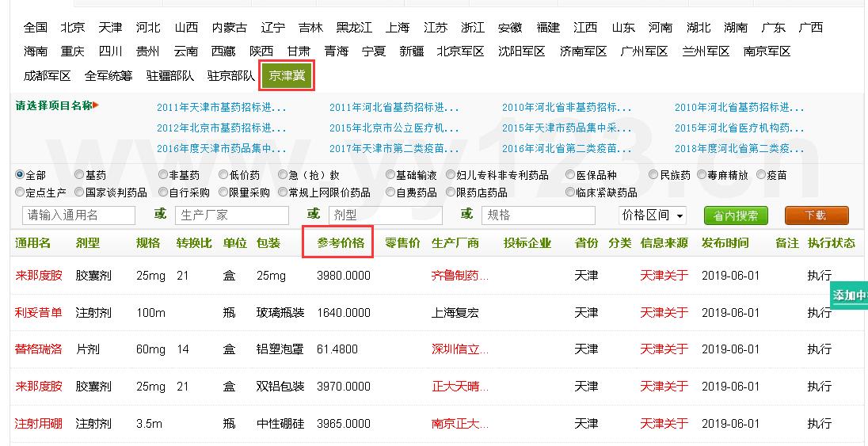Click the 参考价格 column header
The height and width of the screenshot is (446, 868).
point(341,242)
